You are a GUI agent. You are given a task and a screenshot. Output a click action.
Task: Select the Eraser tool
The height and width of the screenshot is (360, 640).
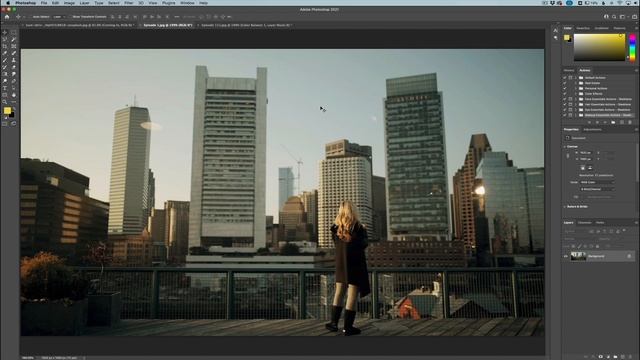point(14,67)
